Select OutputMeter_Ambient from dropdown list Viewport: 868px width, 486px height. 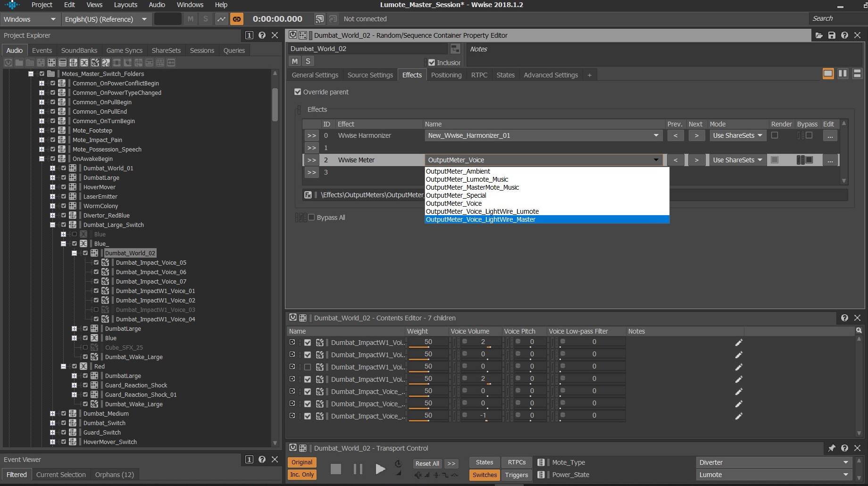(547, 171)
